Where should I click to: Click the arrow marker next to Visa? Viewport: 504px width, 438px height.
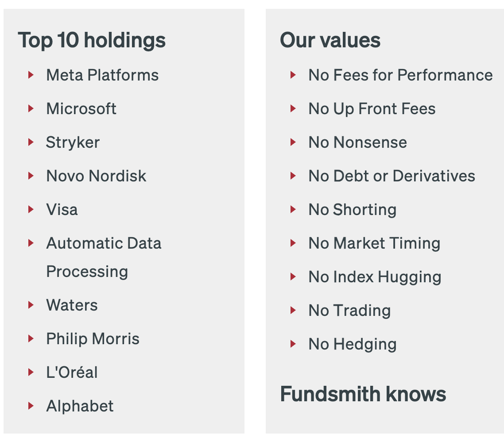click(x=31, y=209)
